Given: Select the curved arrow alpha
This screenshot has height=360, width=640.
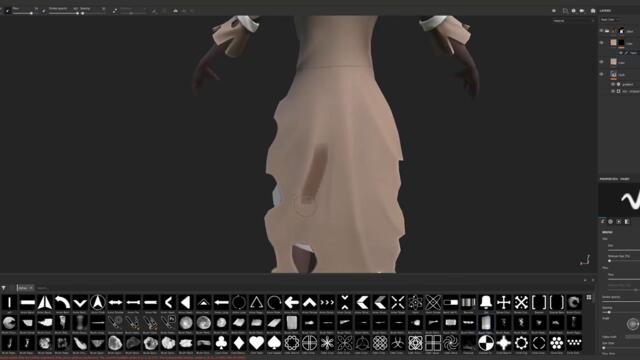Looking at the screenshot, I should [x=62, y=302].
